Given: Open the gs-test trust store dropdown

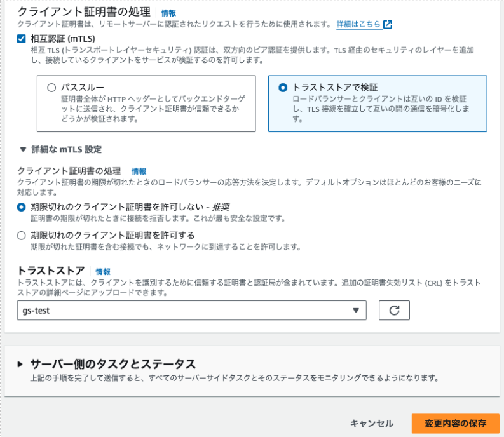Looking at the screenshot, I should pos(191,310).
